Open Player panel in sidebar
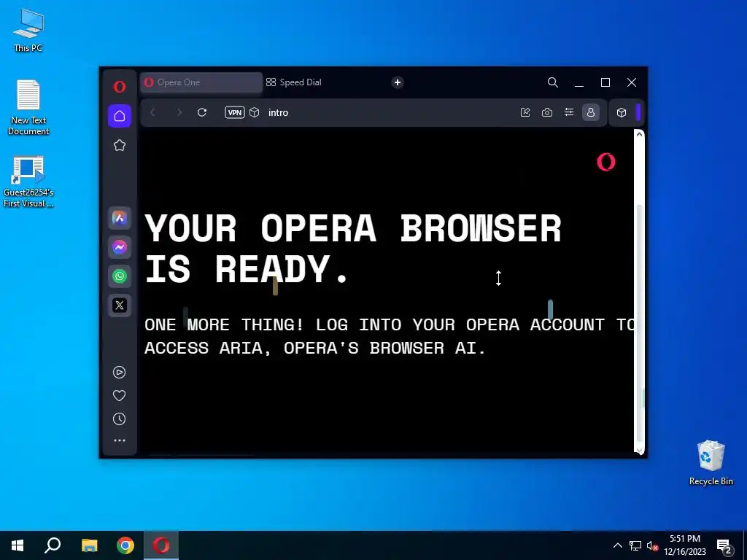The image size is (747, 560). [119, 372]
